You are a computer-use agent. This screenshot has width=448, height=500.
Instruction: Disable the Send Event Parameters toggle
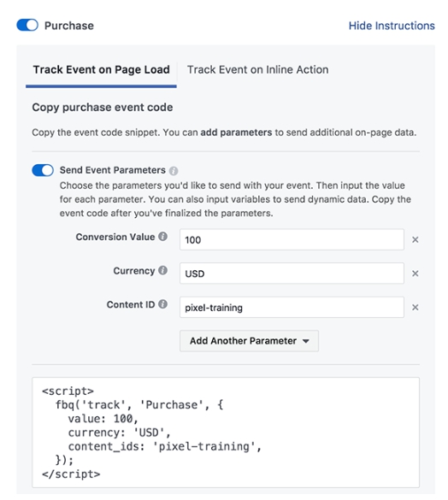(x=43, y=170)
